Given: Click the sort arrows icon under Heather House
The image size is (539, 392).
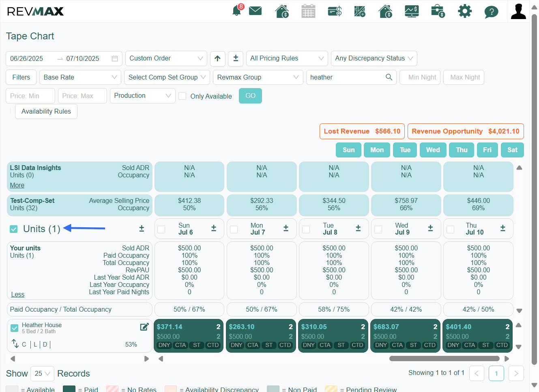Looking at the screenshot, I should [x=15, y=344].
